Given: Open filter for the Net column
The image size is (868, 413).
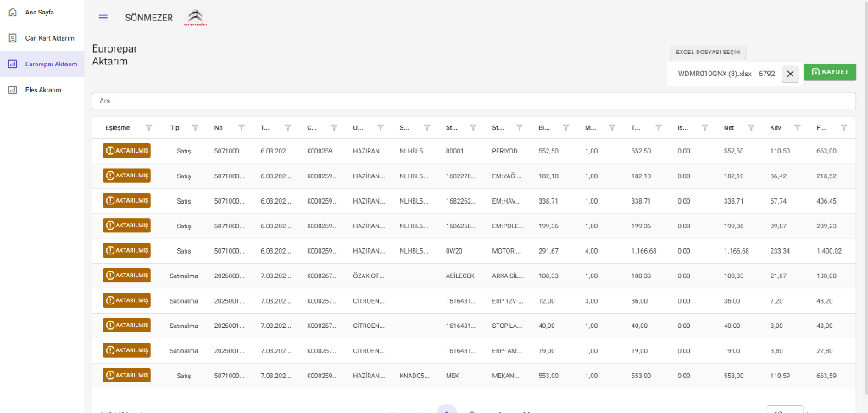Looking at the screenshot, I should click(x=751, y=128).
